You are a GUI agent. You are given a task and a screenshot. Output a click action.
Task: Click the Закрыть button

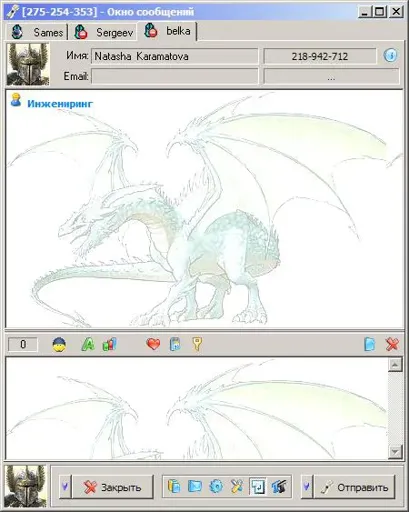click(x=113, y=487)
